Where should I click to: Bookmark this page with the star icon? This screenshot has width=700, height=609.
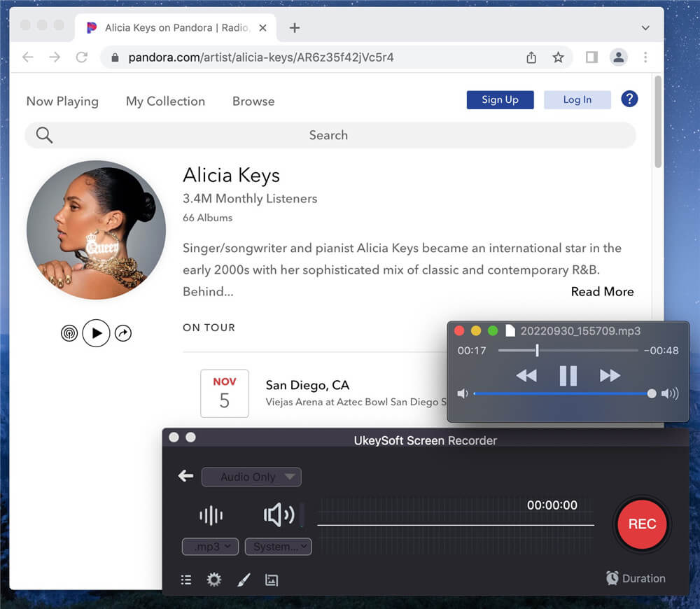point(558,57)
